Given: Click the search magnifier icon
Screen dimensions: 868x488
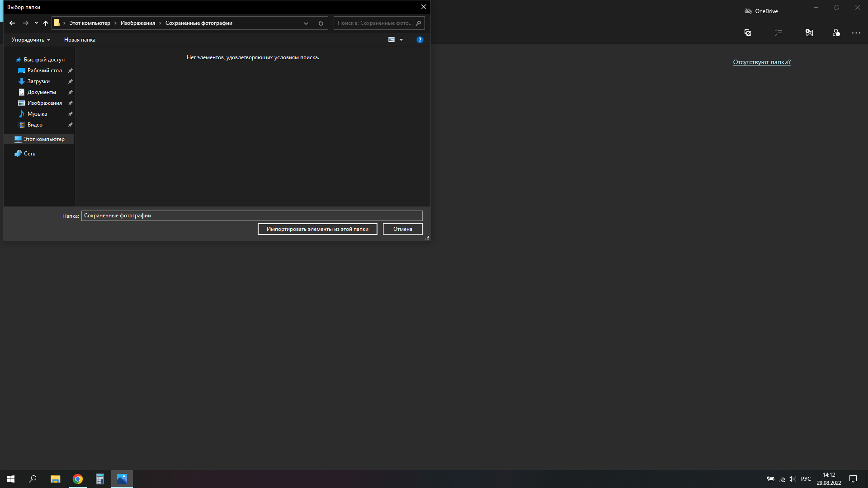Looking at the screenshot, I should pyautogui.click(x=419, y=23).
